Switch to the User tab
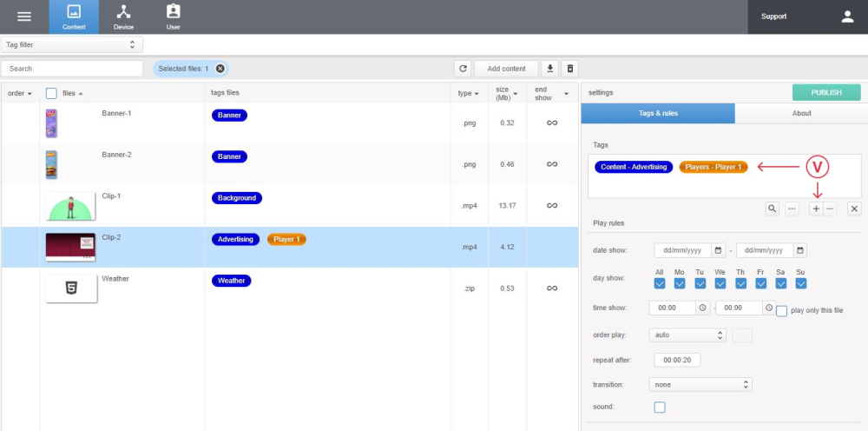The image size is (868, 431). 174,17
